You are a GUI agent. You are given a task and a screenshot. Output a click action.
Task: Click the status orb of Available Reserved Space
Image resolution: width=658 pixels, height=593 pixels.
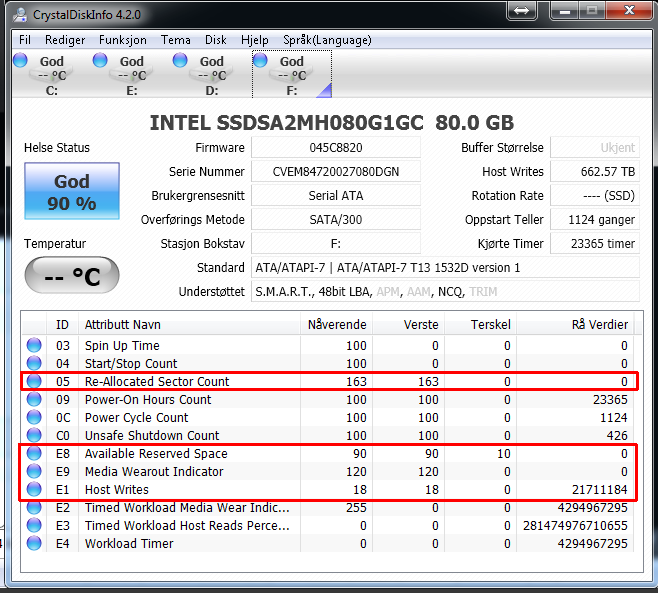[x=34, y=453]
